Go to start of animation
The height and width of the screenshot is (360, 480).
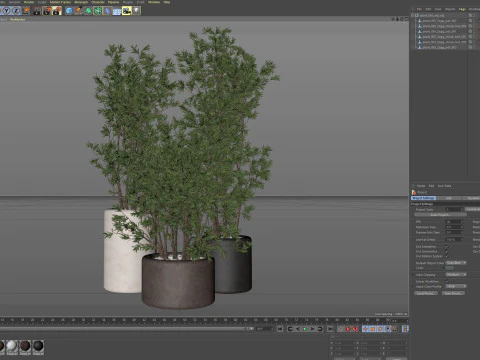pos(280,329)
